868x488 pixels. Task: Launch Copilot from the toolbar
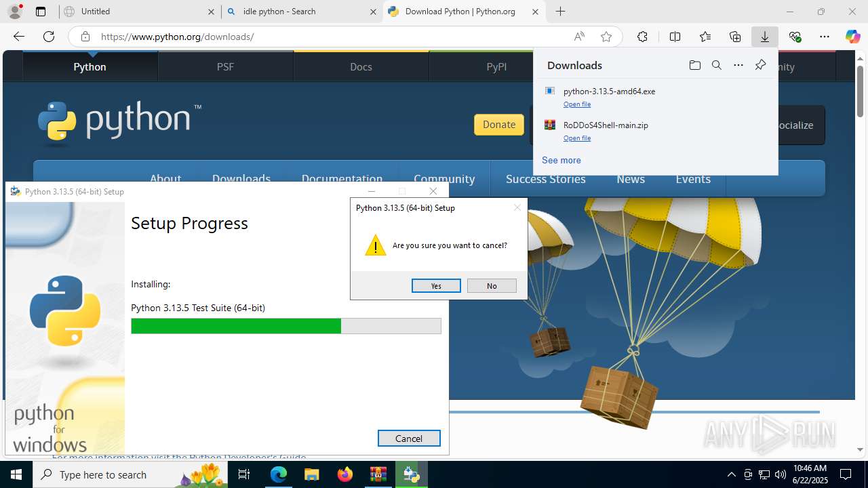tap(853, 37)
